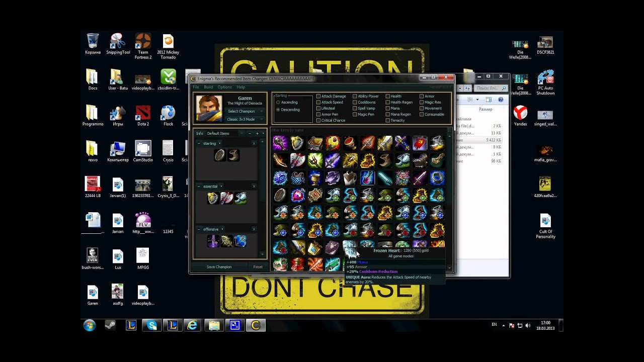This screenshot has width=644, height=362.
Task: Click the Windows Start button
Action: 90,325
